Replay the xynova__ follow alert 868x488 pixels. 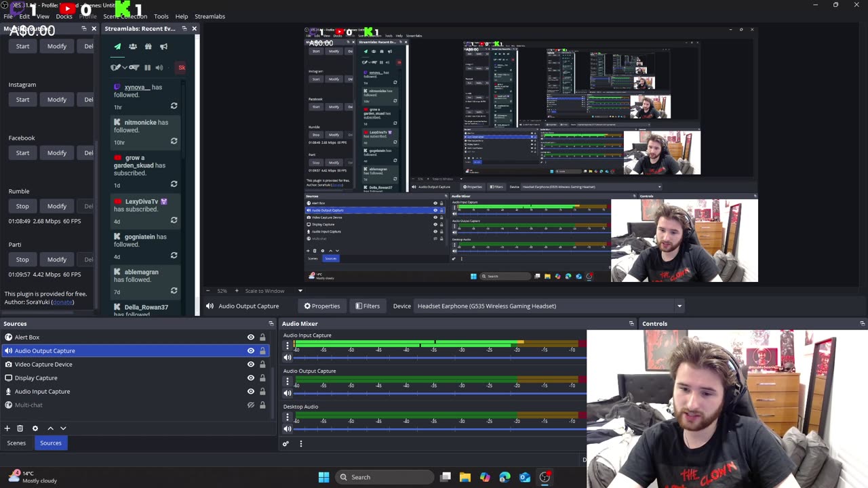174,106
